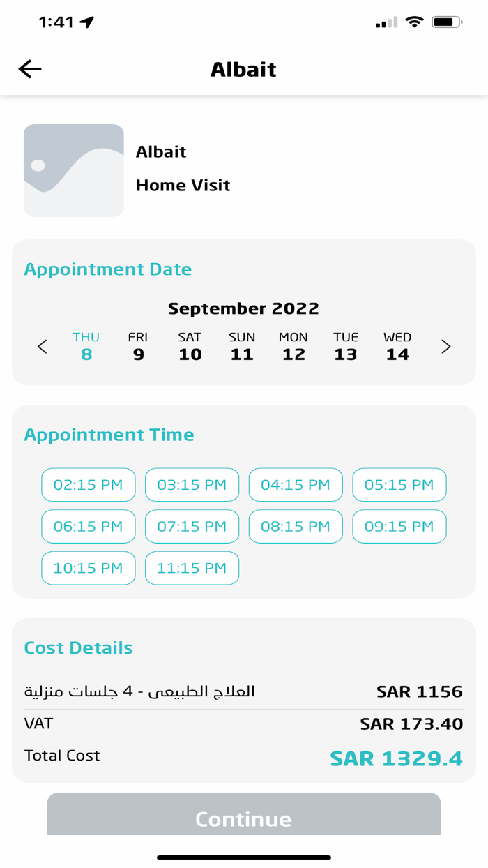Choose Tuesday 13 in the date strip

(346, 347)
